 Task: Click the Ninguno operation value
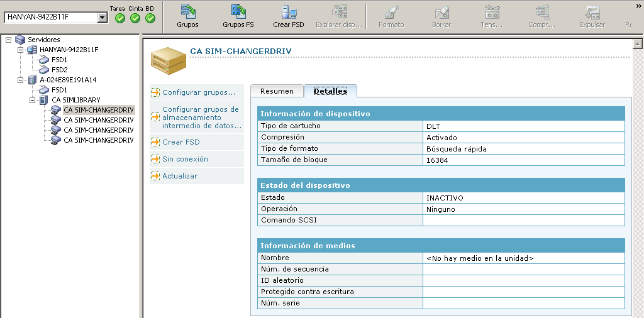click(441, 209)
